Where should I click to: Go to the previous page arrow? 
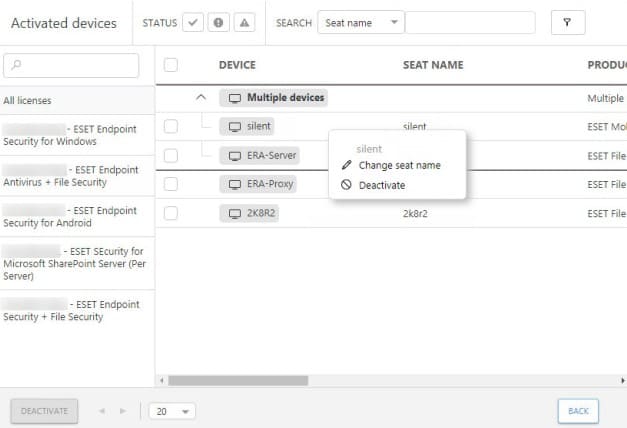point(101,411)
